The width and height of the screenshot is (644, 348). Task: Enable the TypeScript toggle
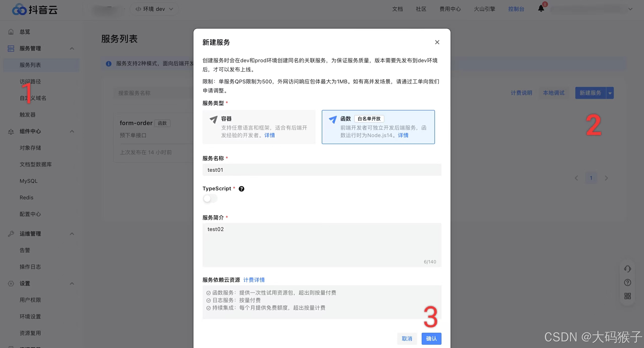click(210, 198)
